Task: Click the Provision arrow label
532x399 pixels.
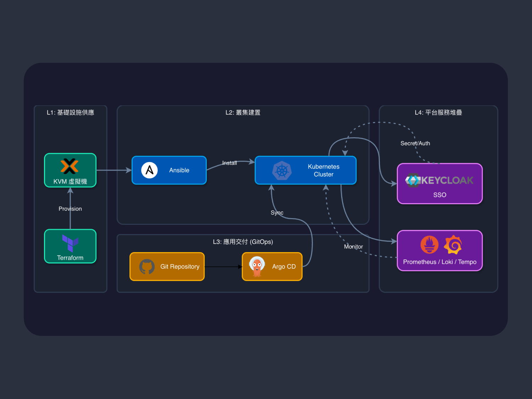Action: pos(70,209)
